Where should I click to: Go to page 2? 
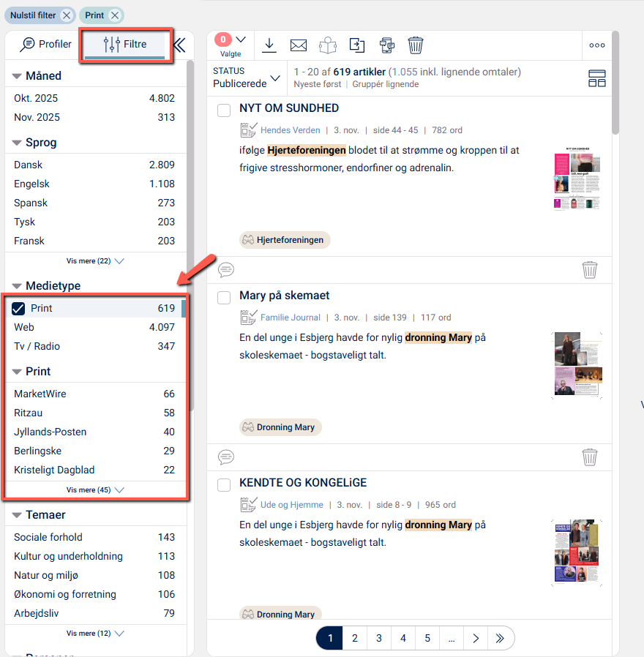(x=354, y=638)
